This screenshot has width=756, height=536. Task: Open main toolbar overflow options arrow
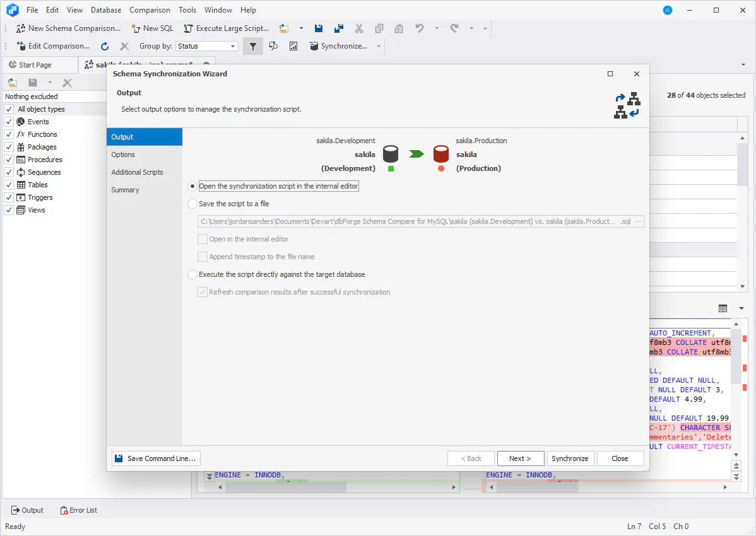485,28
